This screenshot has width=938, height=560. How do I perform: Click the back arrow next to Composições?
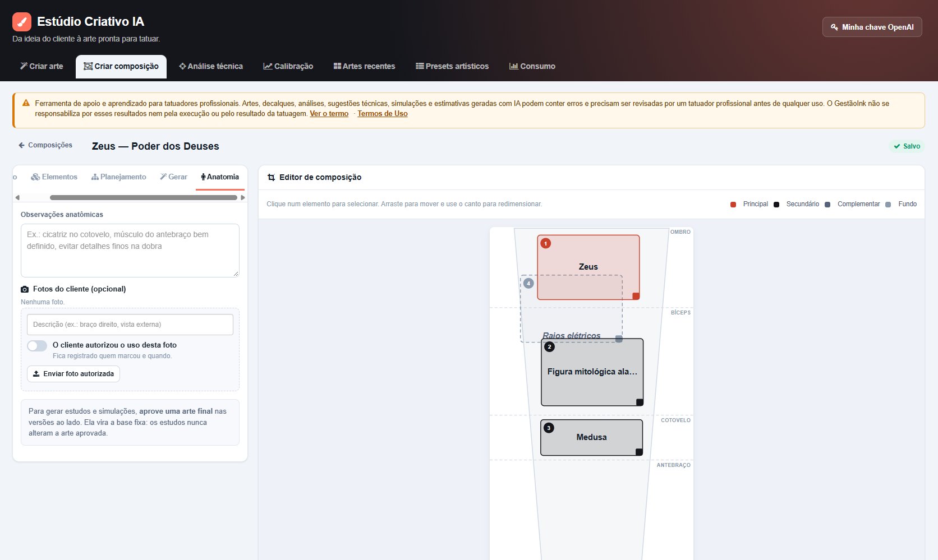click(x=21, y=145)
